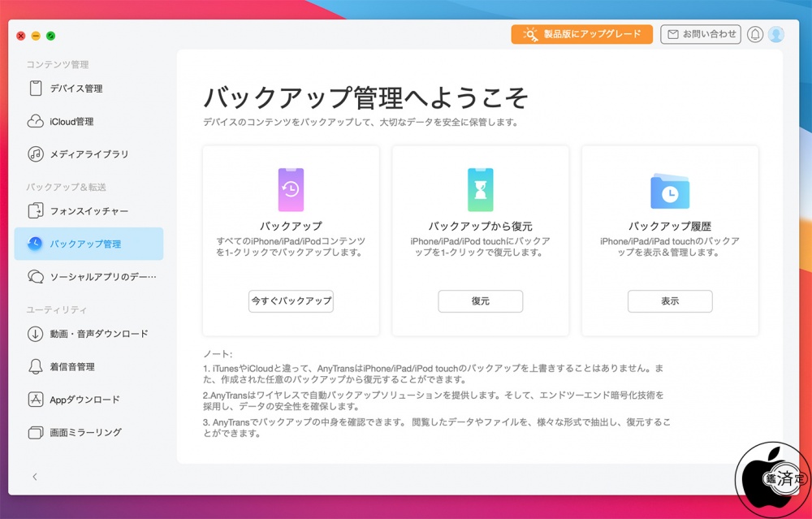
Task: Open ソーシャルアプリのデー… sidebar item
Action: pyautogui.click(x=89, y=277)
